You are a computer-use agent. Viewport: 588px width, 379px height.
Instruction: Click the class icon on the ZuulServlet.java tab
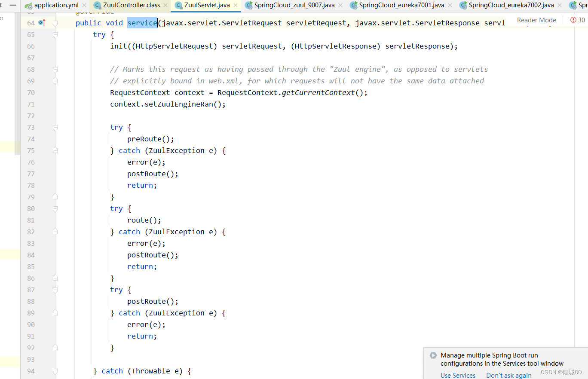[178, 6]
